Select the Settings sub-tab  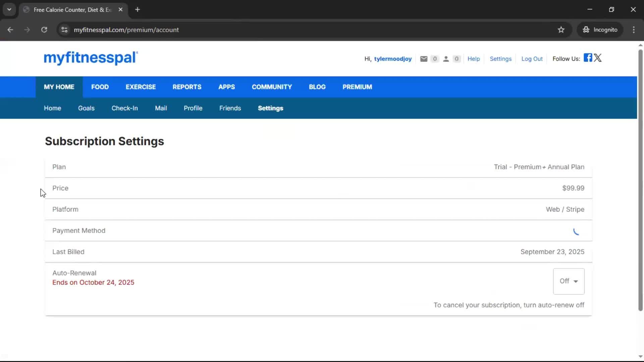click(x=270, y=108)
